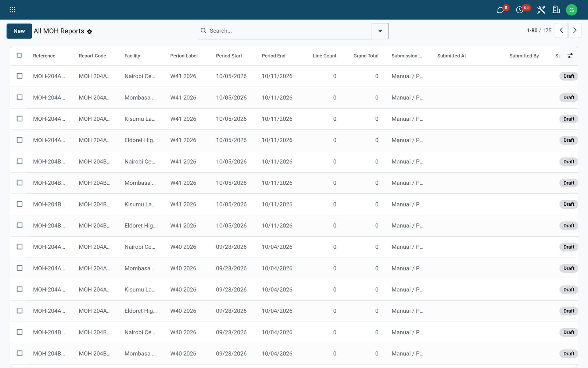Click the Draft badge on Mombasa W41 MOH-204B row
The image size is (588, 368).
point(569,183)
